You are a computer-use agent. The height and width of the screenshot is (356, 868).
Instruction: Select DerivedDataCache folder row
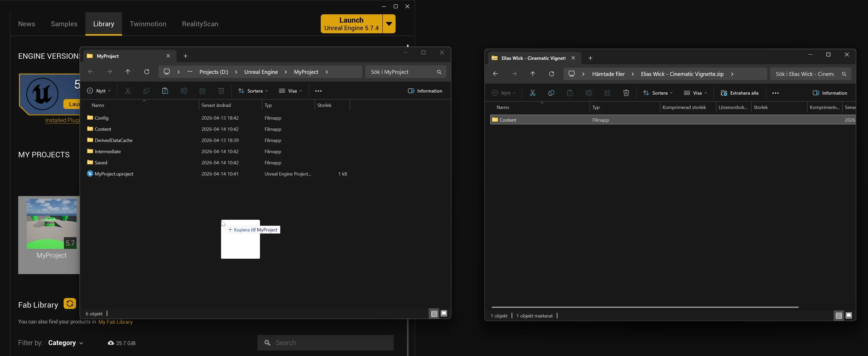pyautogui.click(x=218, y=140)
